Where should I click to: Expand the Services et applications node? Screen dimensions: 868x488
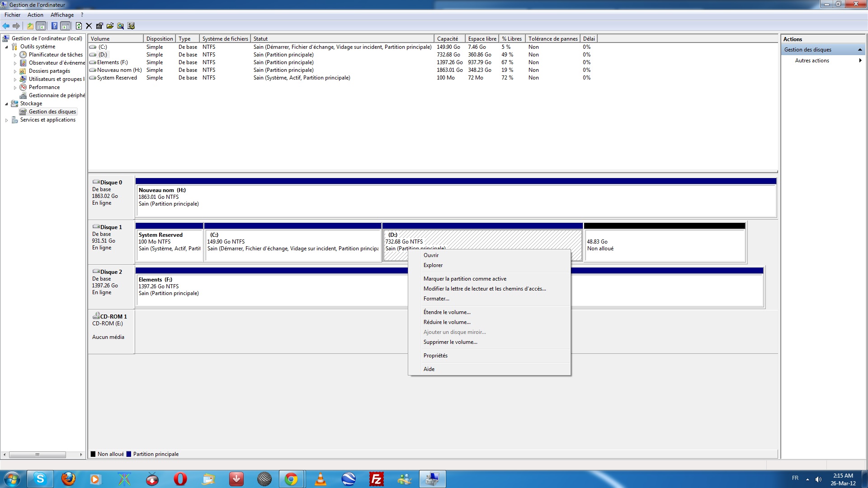[6, 120]
